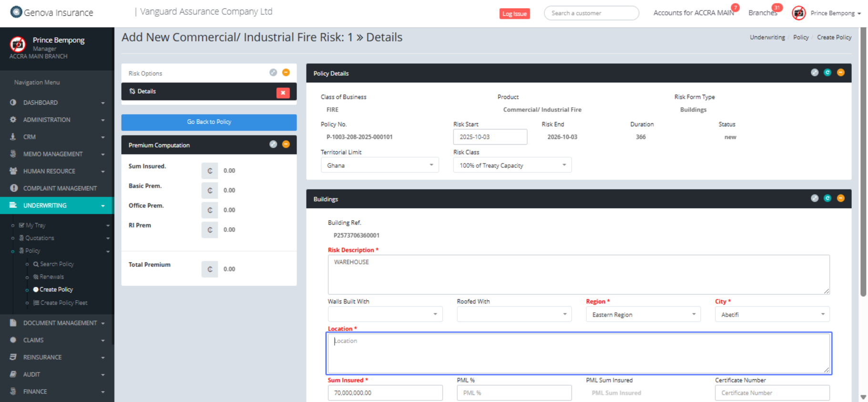Open the Risk Class dropdown
The width and height of the screenshot is (868, 402).
click(x=512, y=165)
